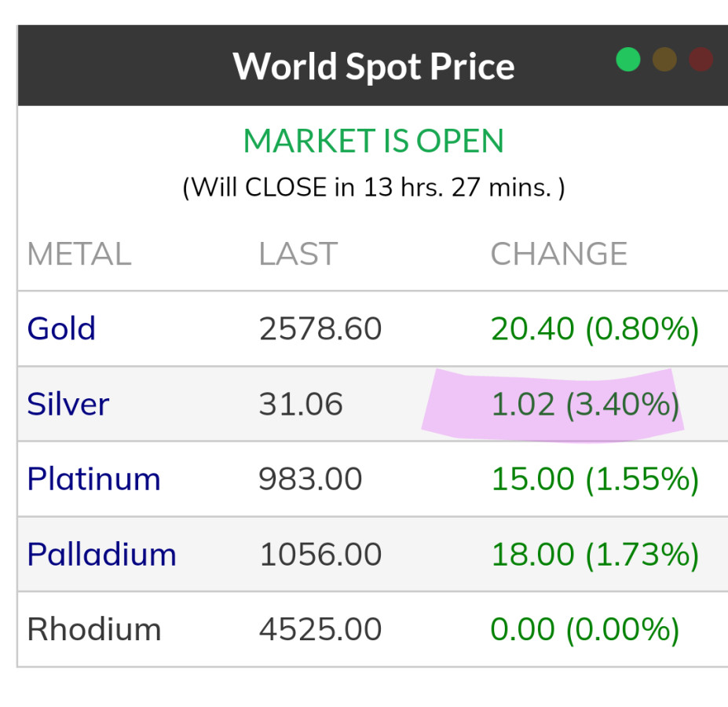Click the dim red status dot
Viewport: 728px width, 707px height.
pyautogui.click(x=701, y=60)
